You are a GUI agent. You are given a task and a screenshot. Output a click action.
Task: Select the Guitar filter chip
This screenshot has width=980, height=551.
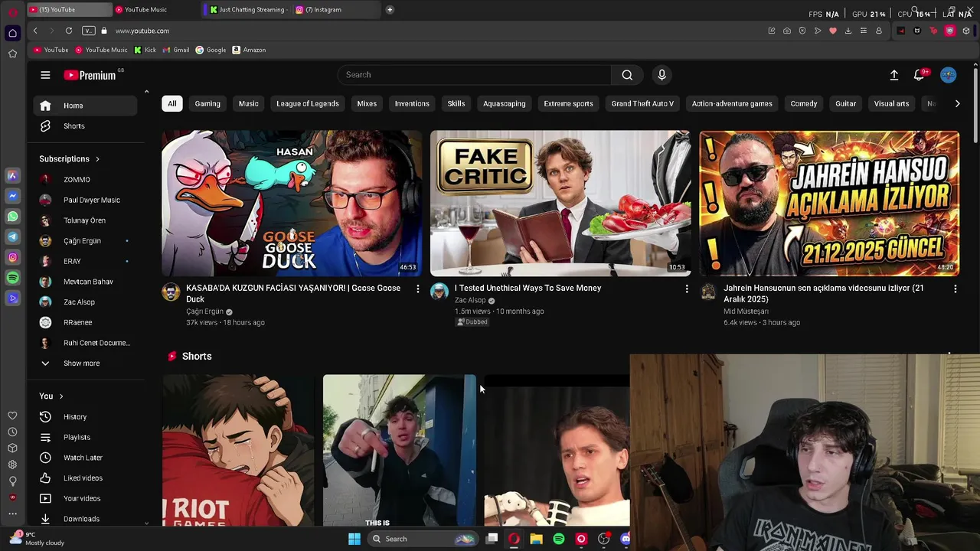846,104
